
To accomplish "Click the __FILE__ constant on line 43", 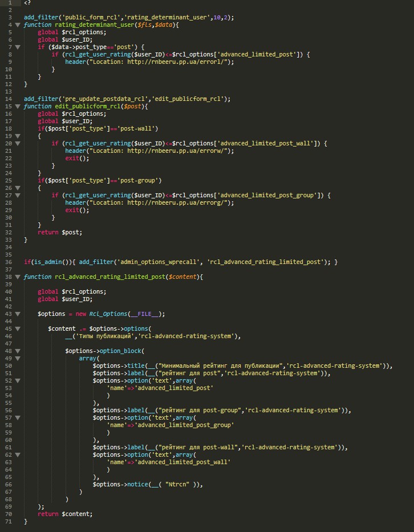I will tap(145, 314).
